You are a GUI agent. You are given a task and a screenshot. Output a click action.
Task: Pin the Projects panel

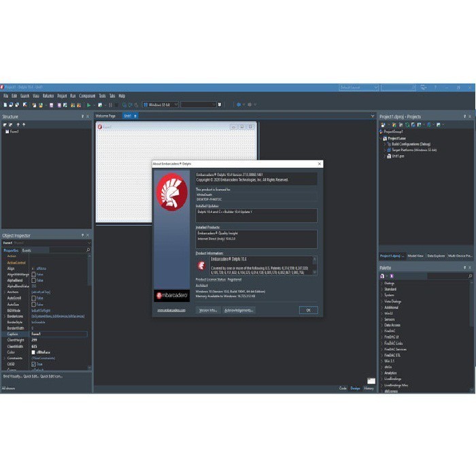click(x=464, y=116)
